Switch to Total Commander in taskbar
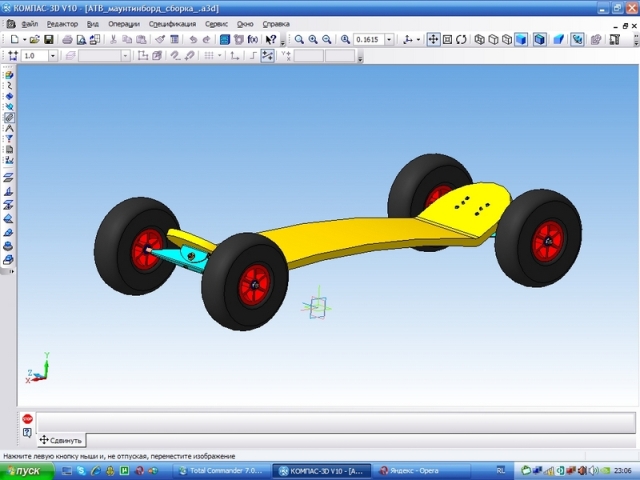 pos(222,469)
